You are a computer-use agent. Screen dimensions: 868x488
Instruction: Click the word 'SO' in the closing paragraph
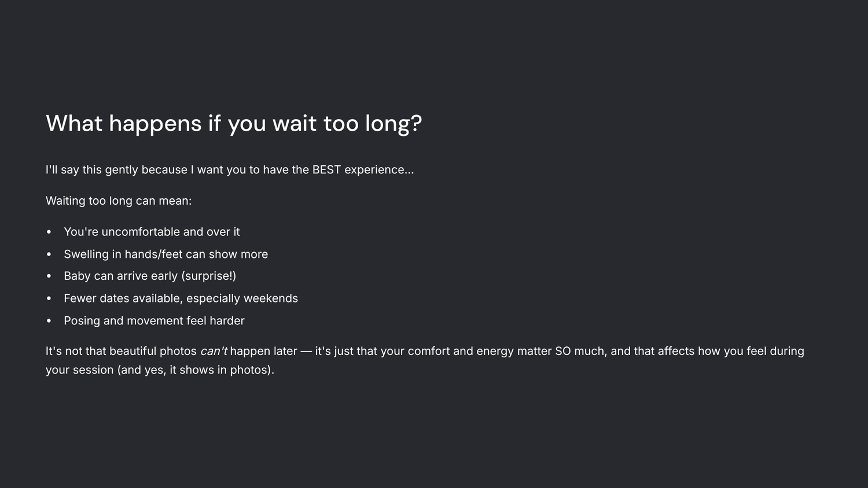pyautogui.click(x=562, y=351)
